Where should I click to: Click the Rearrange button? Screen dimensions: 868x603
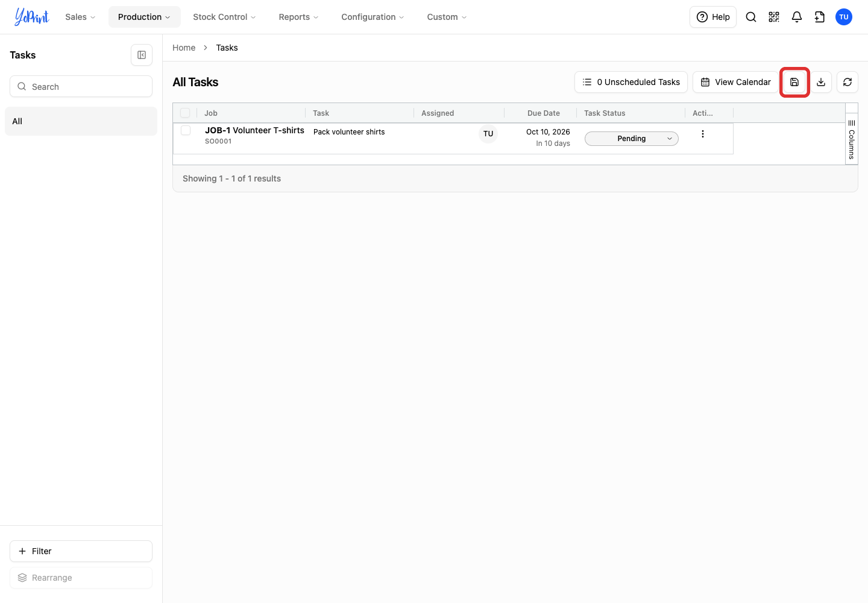81,578
